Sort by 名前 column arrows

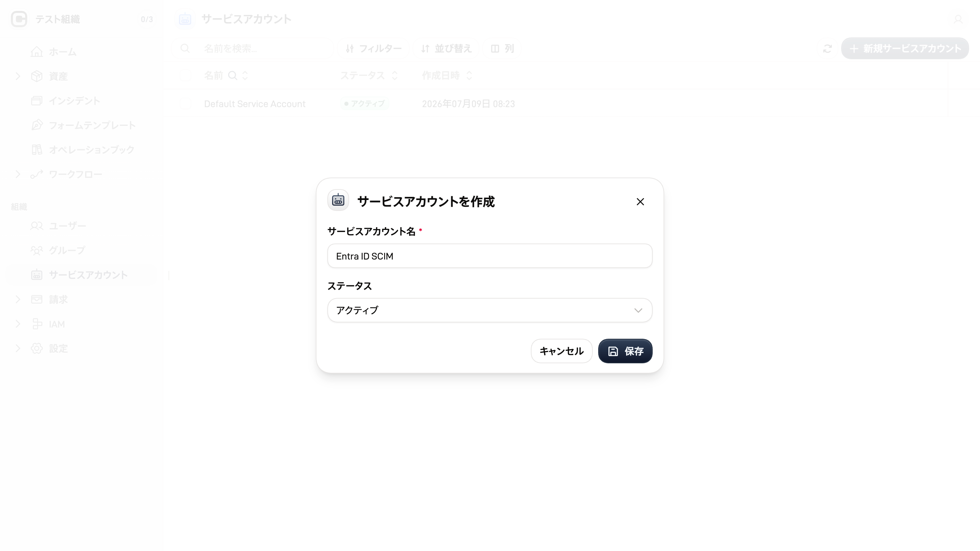coord(245,75)
